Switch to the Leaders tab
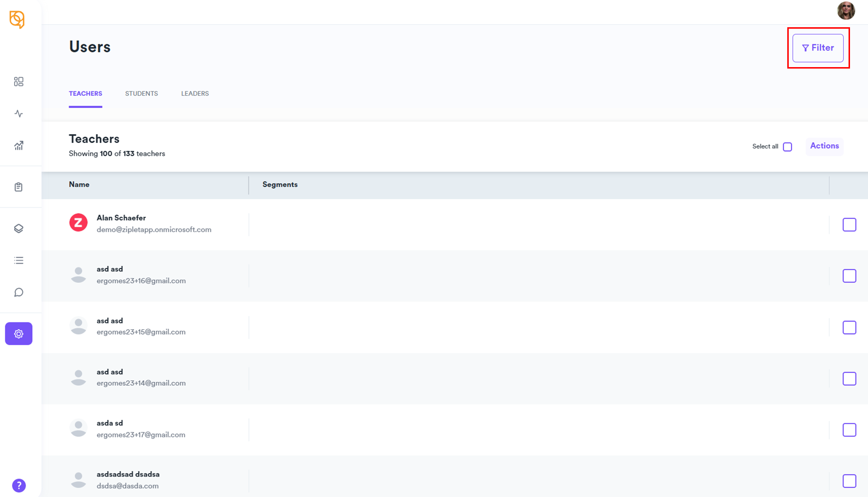The width and height of the screenshot is (868, 497). (x=195, y=93)
